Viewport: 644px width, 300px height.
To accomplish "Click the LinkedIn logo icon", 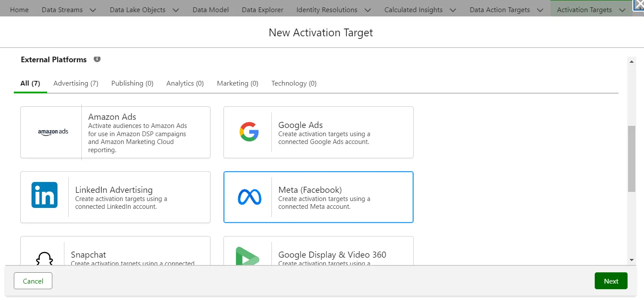I will (x=45, y=195).
